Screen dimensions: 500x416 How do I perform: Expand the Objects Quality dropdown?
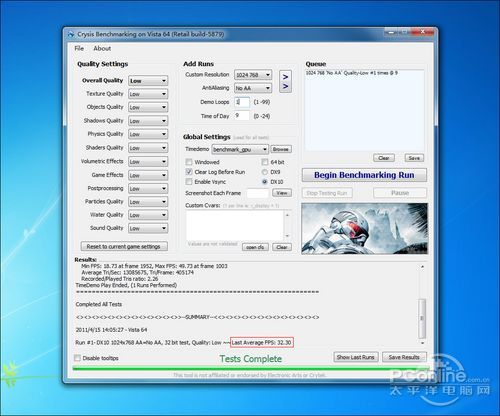pyautogui.click(x=148, y=107)
